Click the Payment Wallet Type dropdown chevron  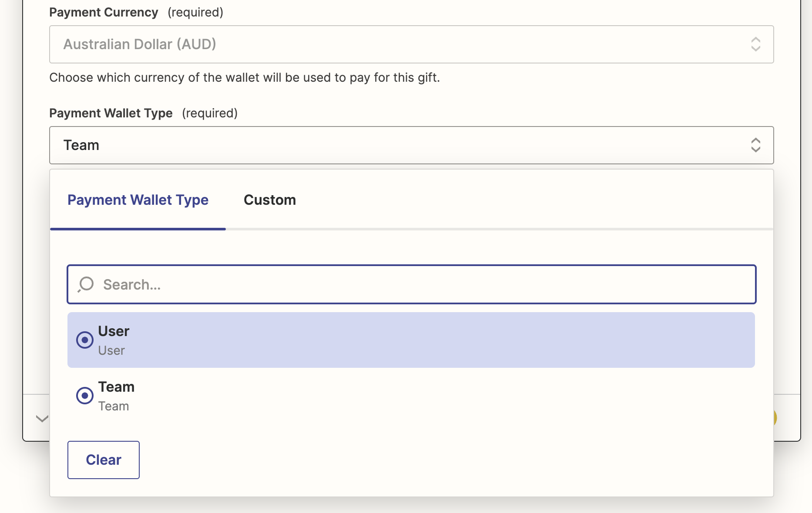tap(756, 145)
